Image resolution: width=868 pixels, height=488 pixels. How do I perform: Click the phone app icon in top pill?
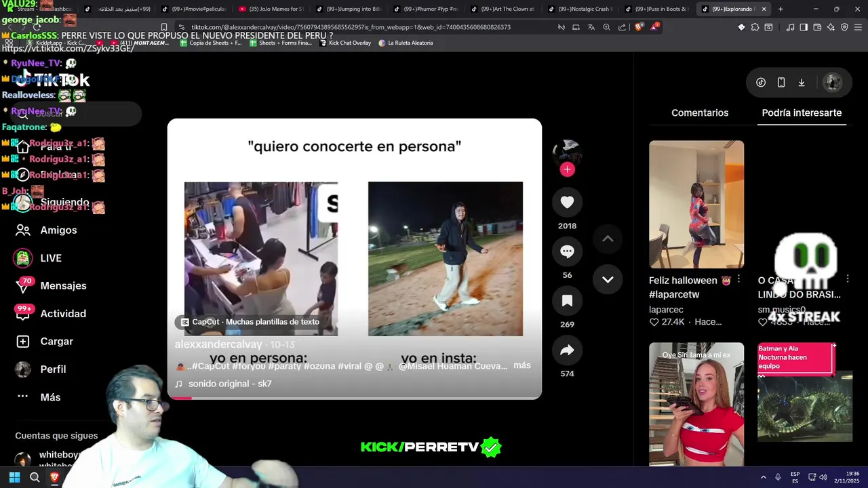781,83
